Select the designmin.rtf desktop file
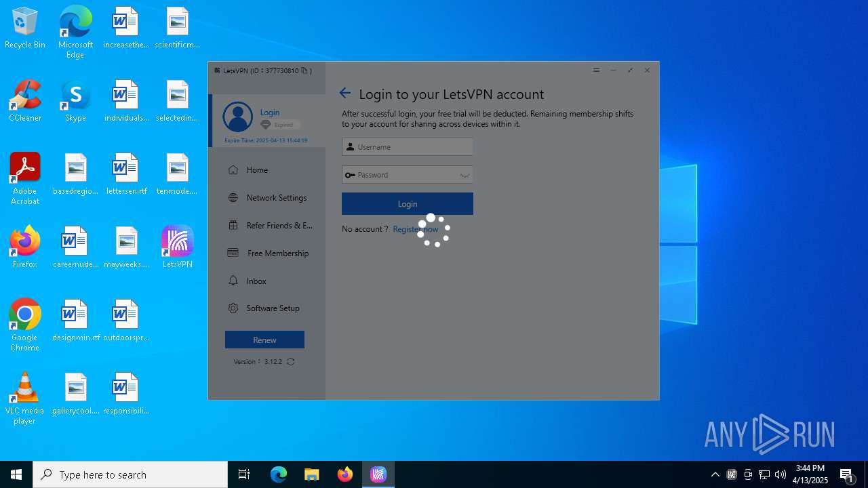Image resolution: width=868 pixels, height=488 pixels. click(x=75, y=321)
